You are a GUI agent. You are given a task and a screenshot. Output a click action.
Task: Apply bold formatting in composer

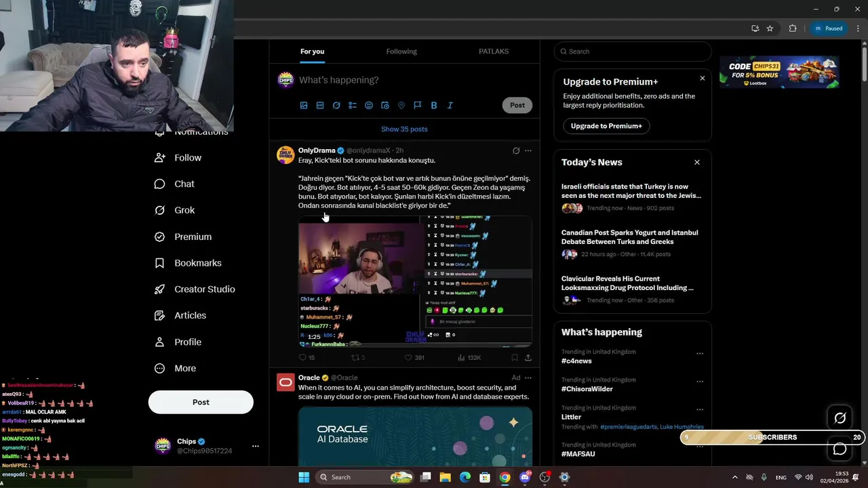(434, 106)
